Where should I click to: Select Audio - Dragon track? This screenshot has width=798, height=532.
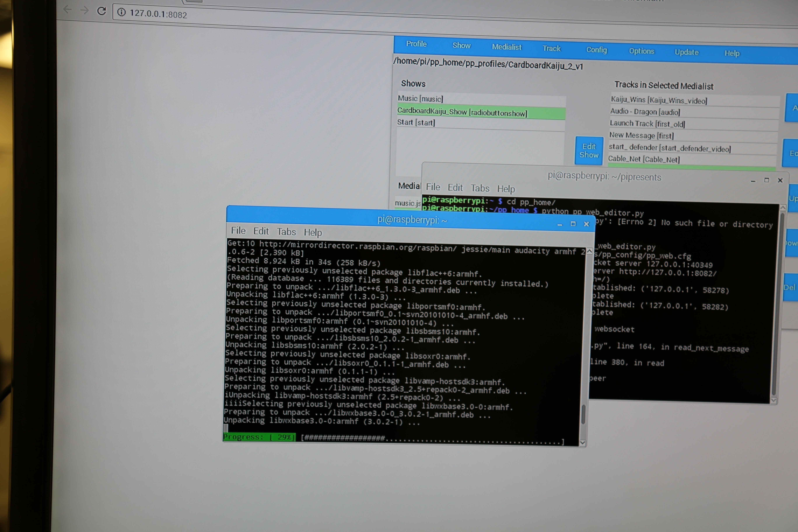click(x=645, y=112)
